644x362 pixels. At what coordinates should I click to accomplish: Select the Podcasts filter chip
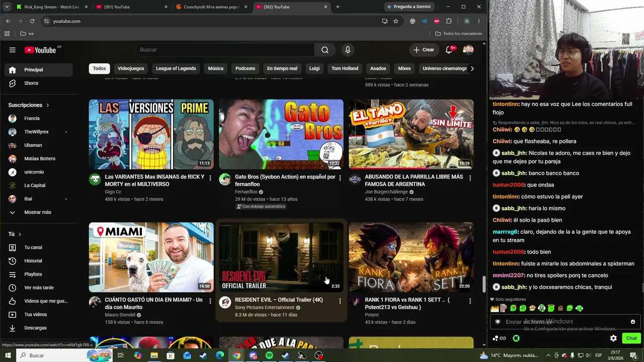pyautogui.click(x=246, y=68)
